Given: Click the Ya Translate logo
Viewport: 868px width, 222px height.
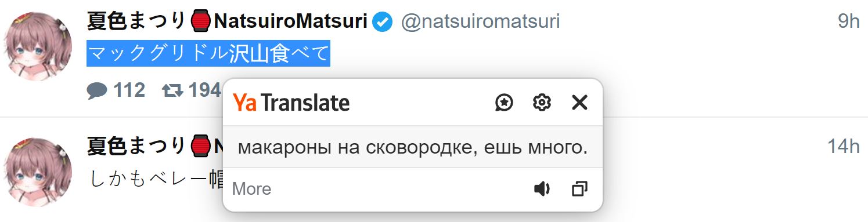Looking at the screenshot, I should tap(291, 103).
